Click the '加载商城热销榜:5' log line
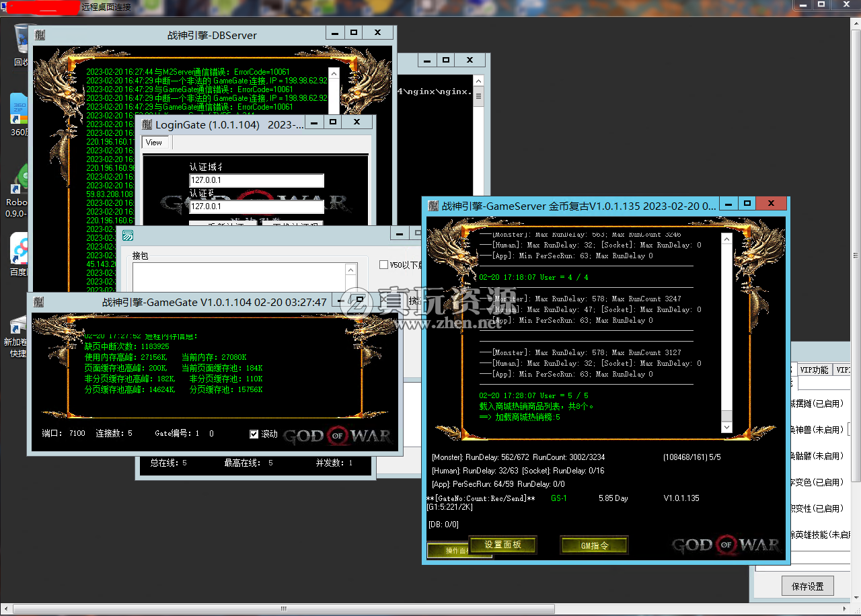Image resolution: width=861 pixels, height=616 pixels. pyautogui.click(x=519, y=417)
